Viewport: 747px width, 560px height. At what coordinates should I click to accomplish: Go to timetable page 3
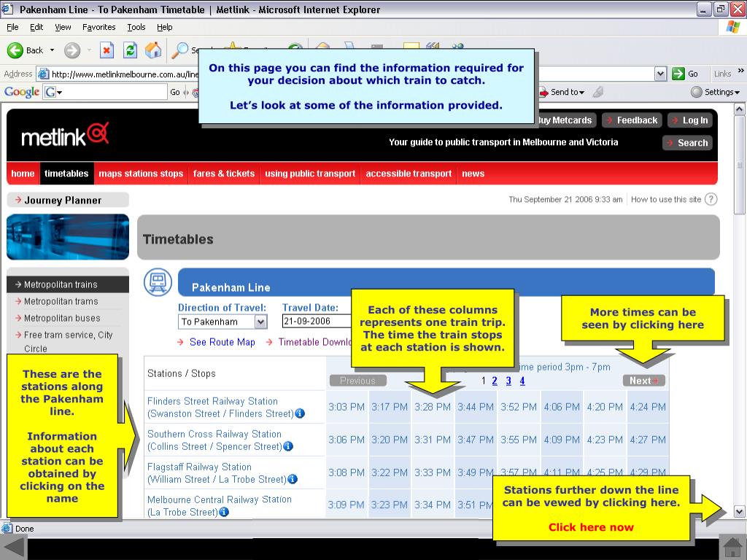click(508, 381)
